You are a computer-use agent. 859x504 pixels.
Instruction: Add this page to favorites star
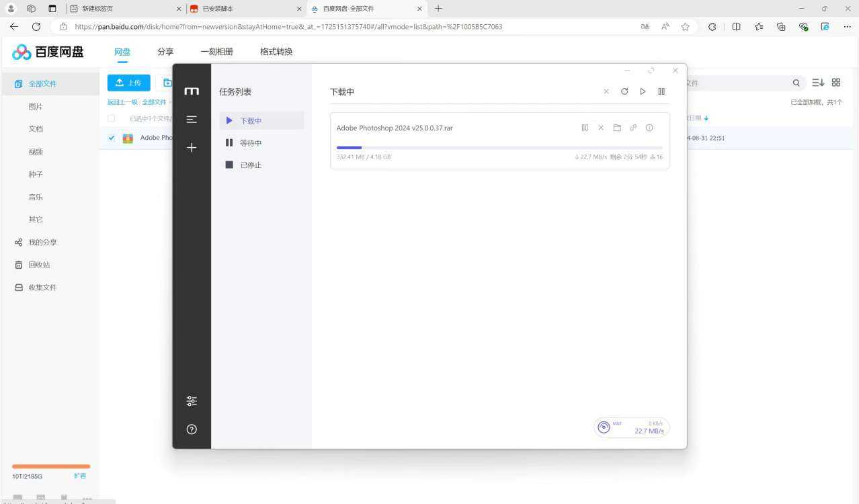685,27
